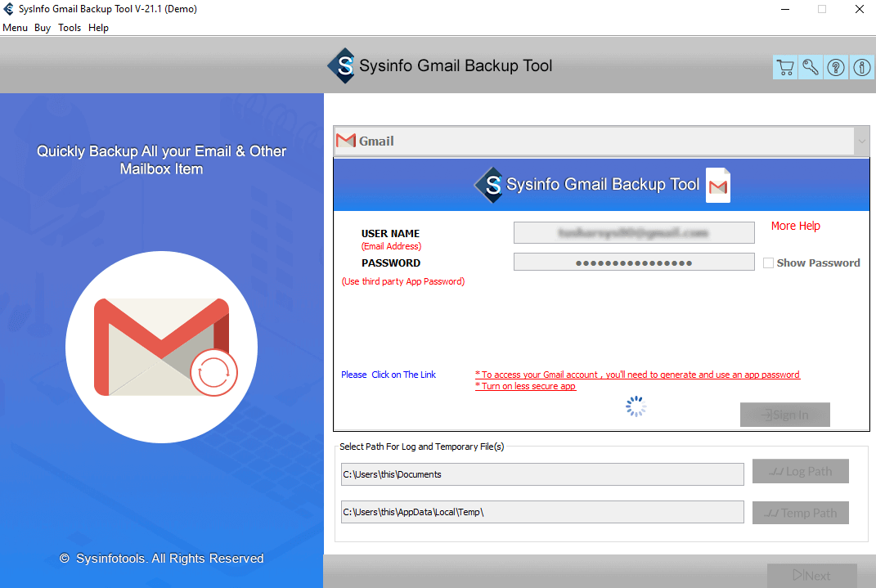876x588 pixels.
Task: Open the More Help link
Action: click(x=796, y=227)
